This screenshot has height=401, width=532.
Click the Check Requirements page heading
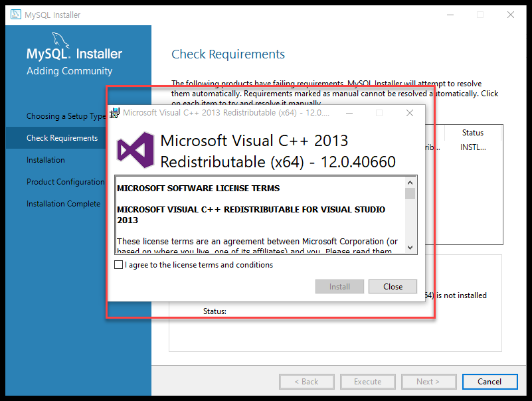coord(228,54)
